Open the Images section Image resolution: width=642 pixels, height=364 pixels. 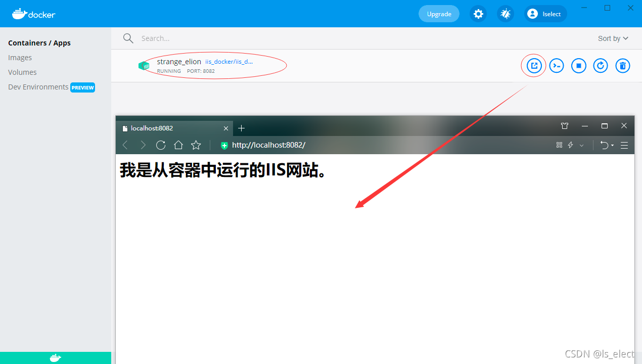click(x=20, y=58)
